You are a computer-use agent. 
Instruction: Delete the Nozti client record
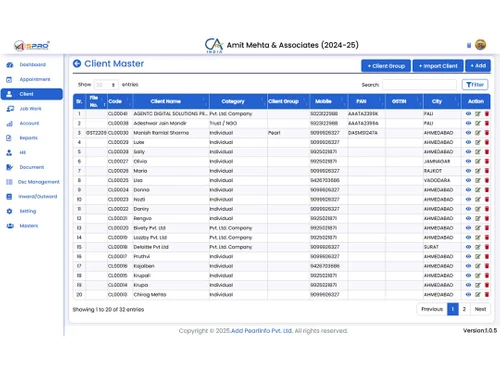pos(487,199)
